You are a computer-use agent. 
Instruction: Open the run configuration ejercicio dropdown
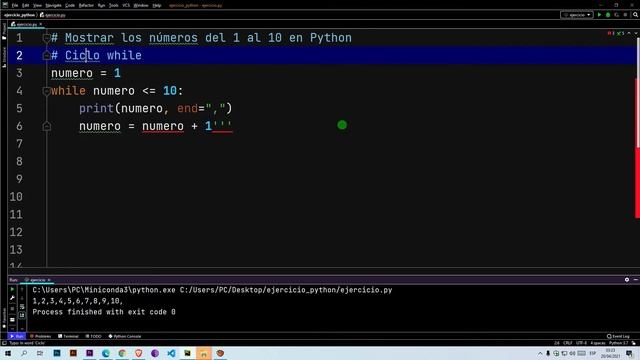point(577,15)
